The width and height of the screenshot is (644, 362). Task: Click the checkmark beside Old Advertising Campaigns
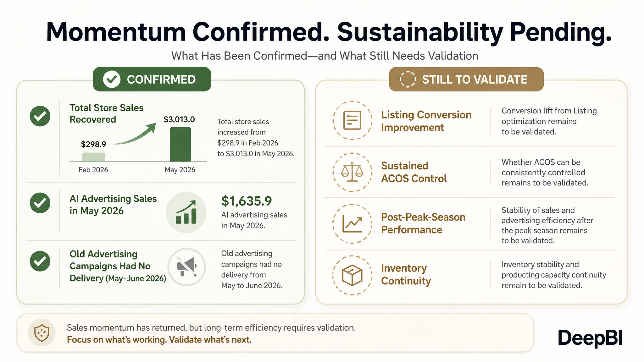40,261
